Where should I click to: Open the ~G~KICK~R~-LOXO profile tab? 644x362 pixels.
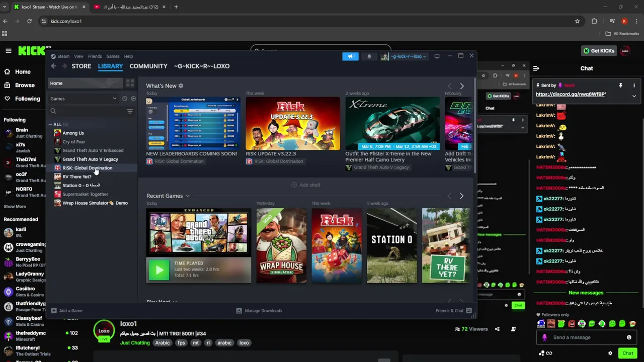tap(202, 66)
